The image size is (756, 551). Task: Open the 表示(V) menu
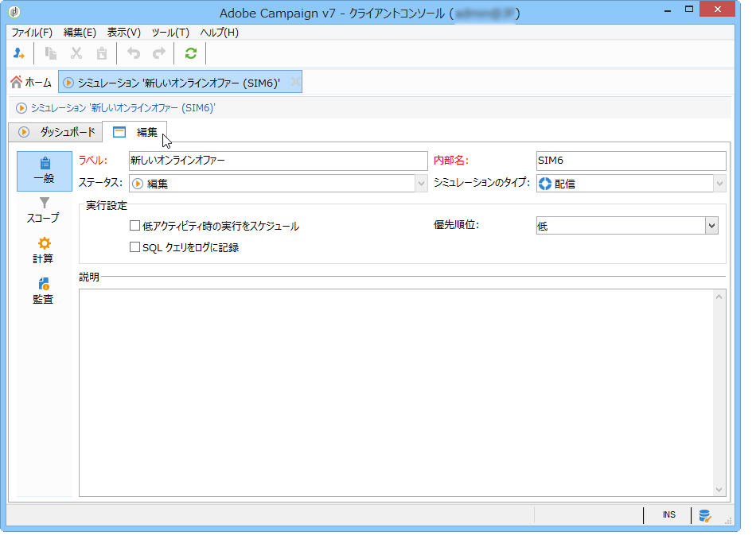click(124, 33)
